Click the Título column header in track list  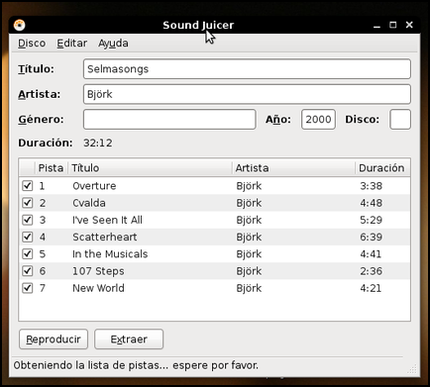coord(150,168)
